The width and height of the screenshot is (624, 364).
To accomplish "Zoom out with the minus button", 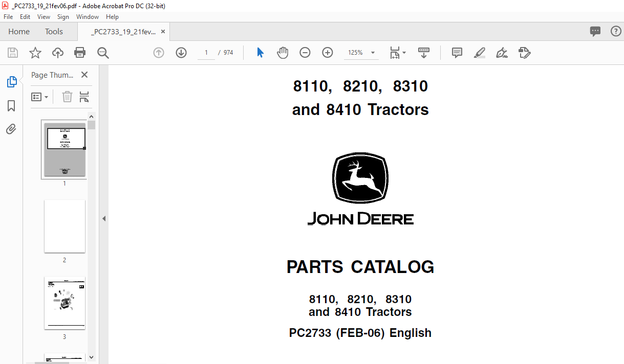I will [x=305, y=53].
